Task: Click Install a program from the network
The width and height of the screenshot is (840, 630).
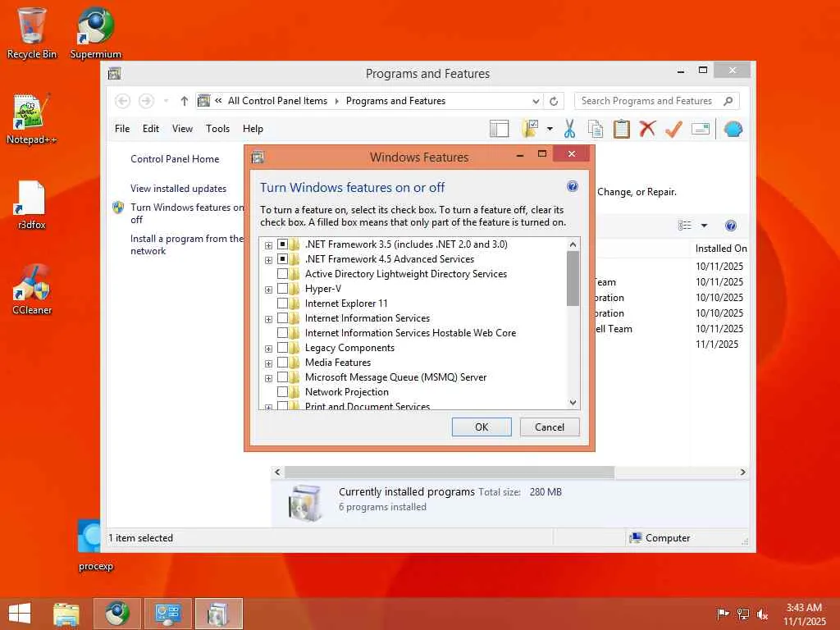Action: (x=186, y=244)
